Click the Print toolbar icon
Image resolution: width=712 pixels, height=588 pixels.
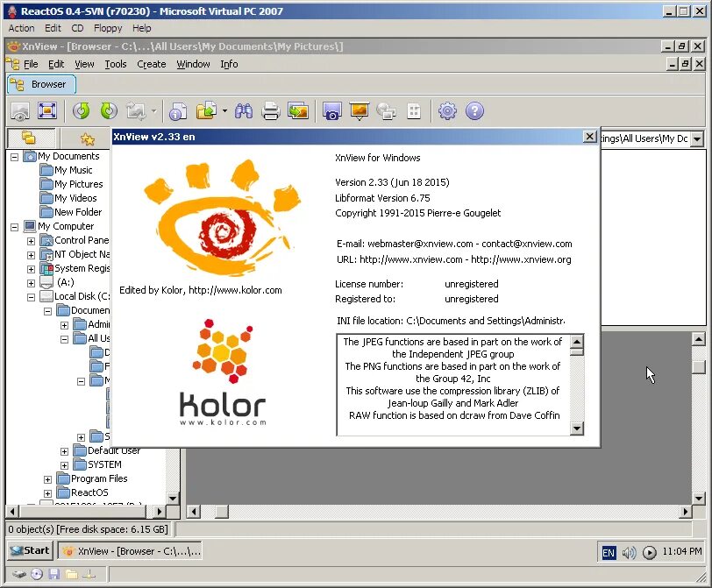tap(271, 111)
